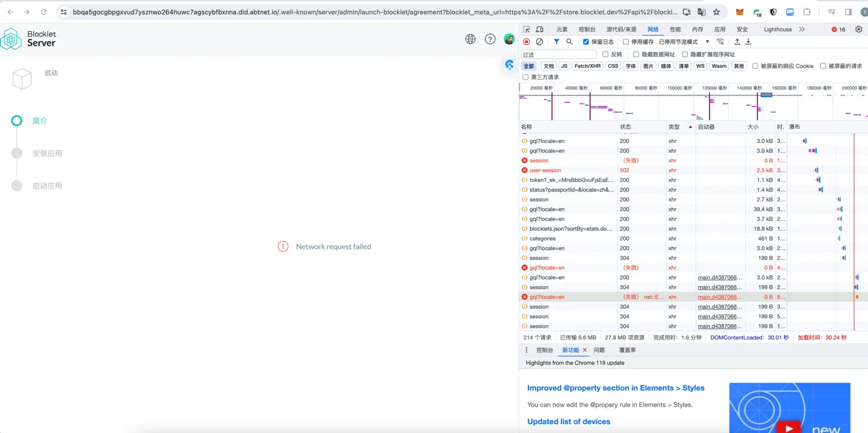Click the import HAR upload icon

click(737, 42)
